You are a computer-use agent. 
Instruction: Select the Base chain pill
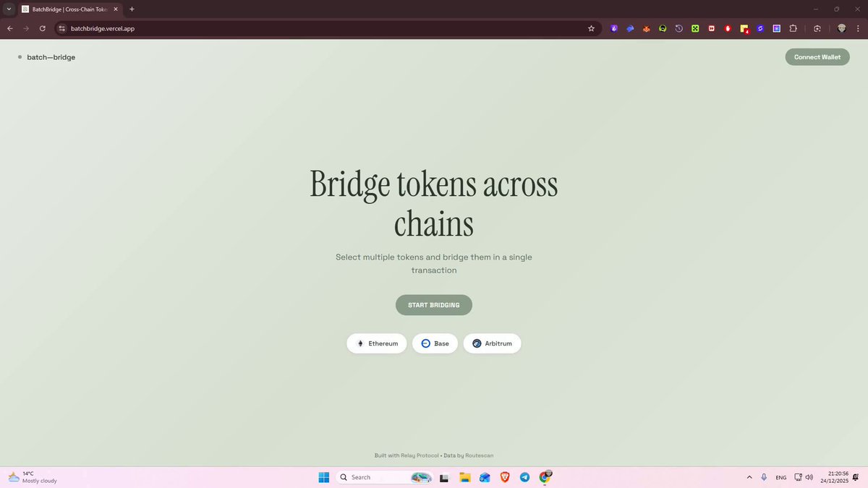(435, 343)
